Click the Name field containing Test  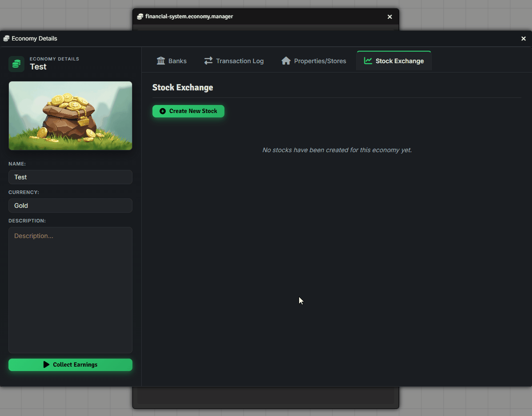pos(70,177)
